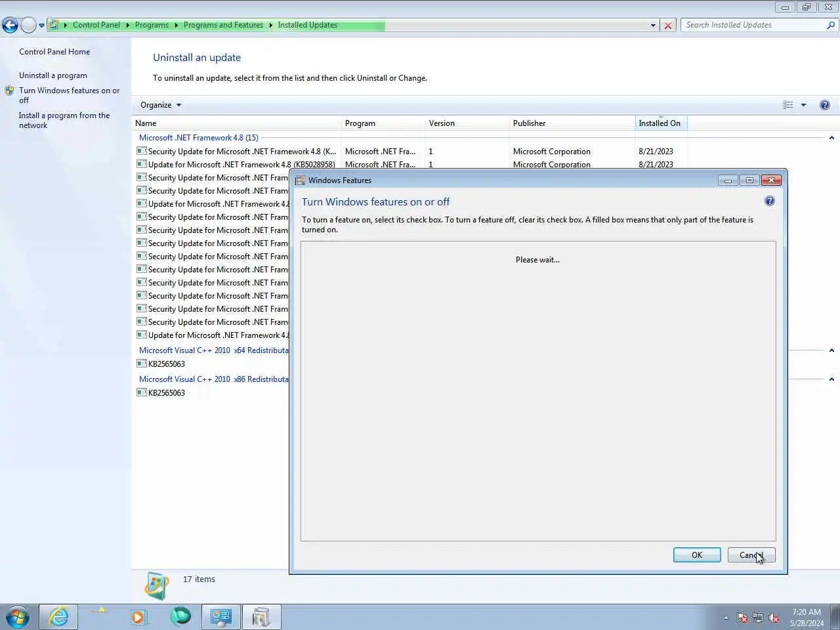This screenshot has height=630, width=840.
Task: Collapse the Visual C++ 2010 x86 group arrow
Action: 831,379
